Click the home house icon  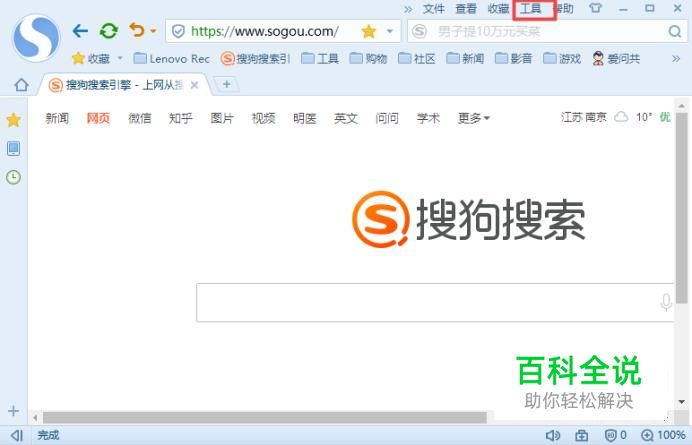pos(21,84)
